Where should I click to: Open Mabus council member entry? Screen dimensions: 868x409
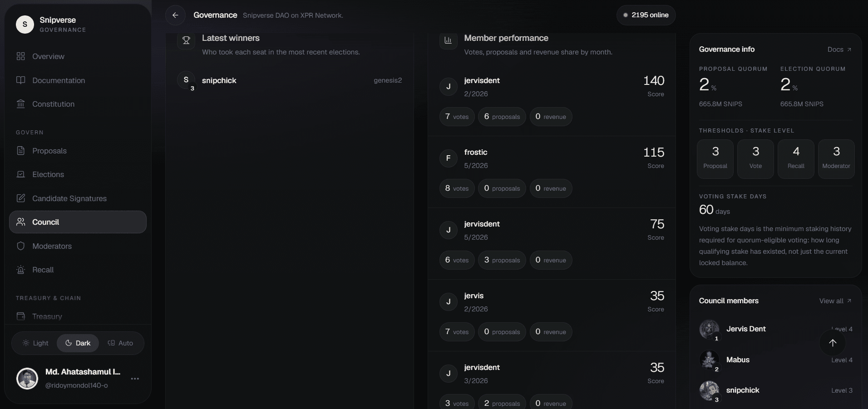coord(776,360)
